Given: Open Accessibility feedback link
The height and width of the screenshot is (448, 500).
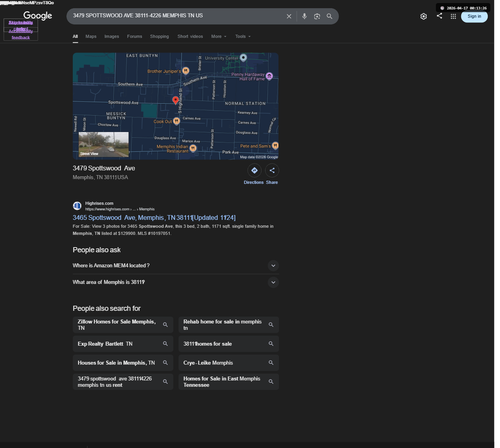Looking at the screenshot, I should pos(21,34).
